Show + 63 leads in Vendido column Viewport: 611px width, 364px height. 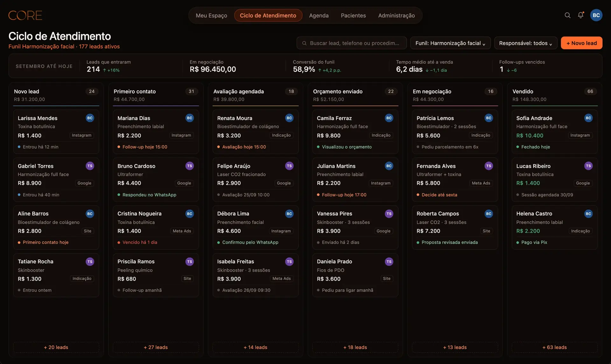pos(554,347)
